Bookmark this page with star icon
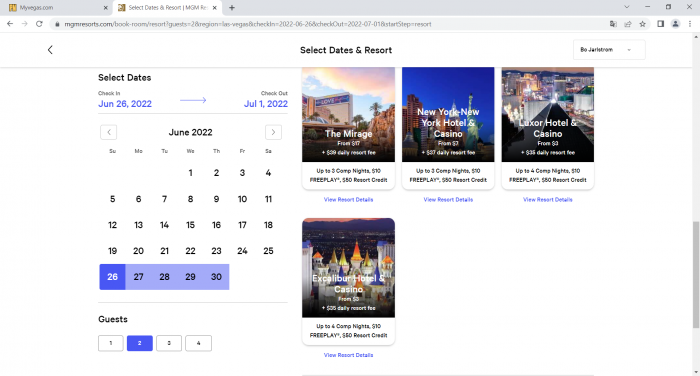Screen dimensions: 700x376 (642, 24)
